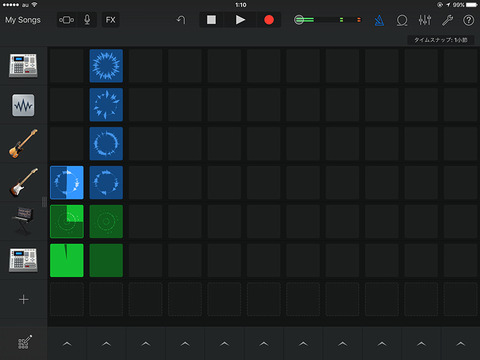480x360 pixels.
Task: Select the audio waveform track
Action: tap(23, 105)
